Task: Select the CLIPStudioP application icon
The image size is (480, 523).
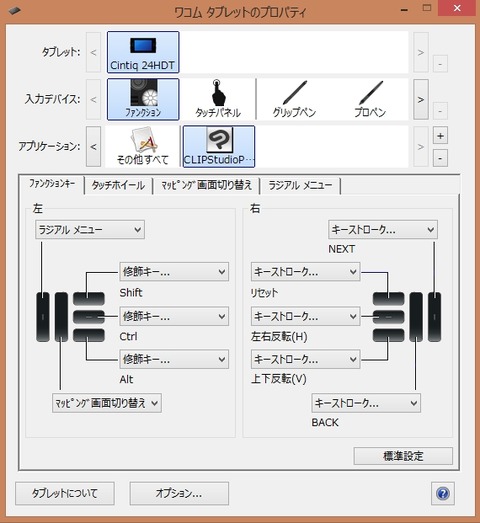Action: click(x=219, y=146)
